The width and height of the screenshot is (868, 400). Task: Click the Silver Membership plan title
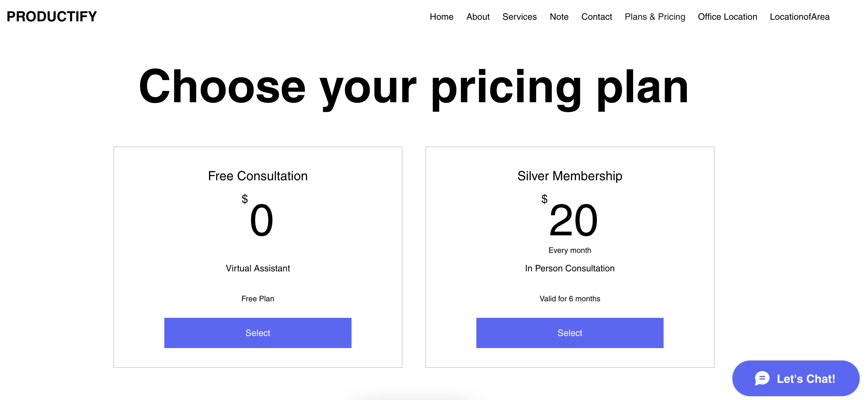(x=569, y=175)
